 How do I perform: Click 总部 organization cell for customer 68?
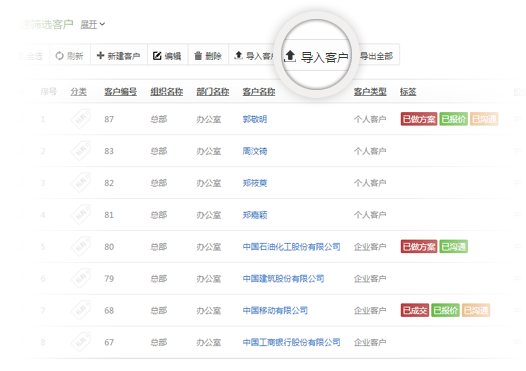(x=159, y=310)
